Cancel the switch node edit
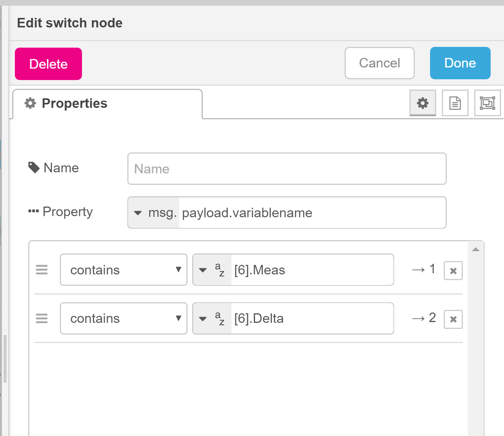Viewport: 504px width, 436px height. [x=379, y=63]
